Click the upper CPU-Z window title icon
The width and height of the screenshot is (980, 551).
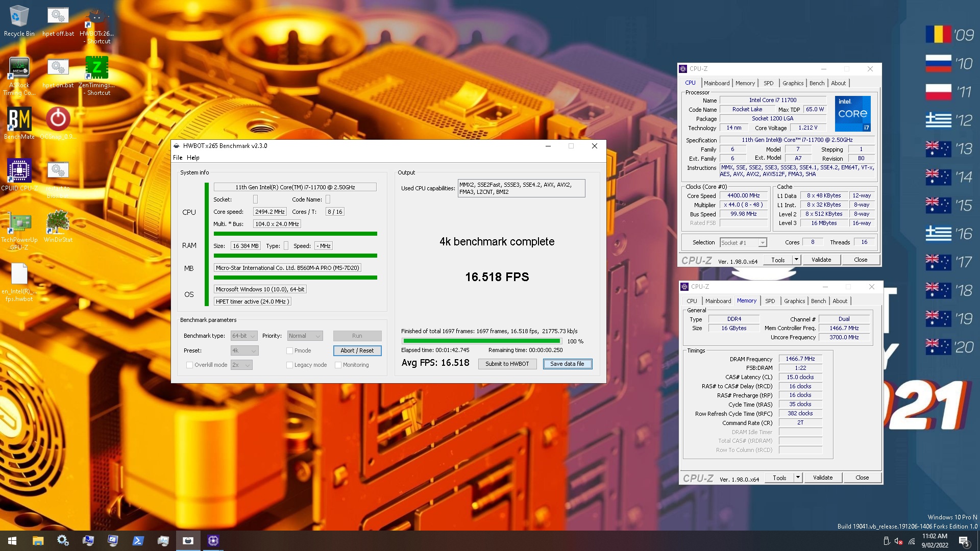(x=683, y=69)
